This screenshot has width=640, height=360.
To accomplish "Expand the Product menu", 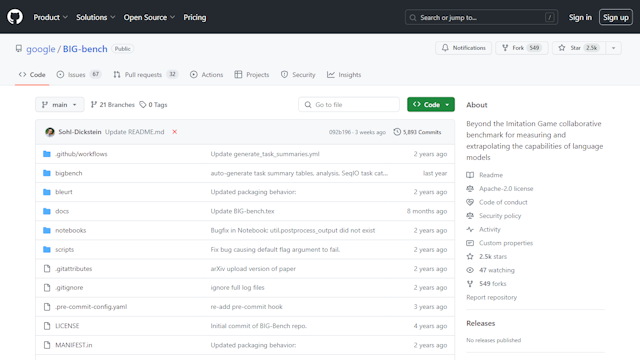I will pos(50,17).
